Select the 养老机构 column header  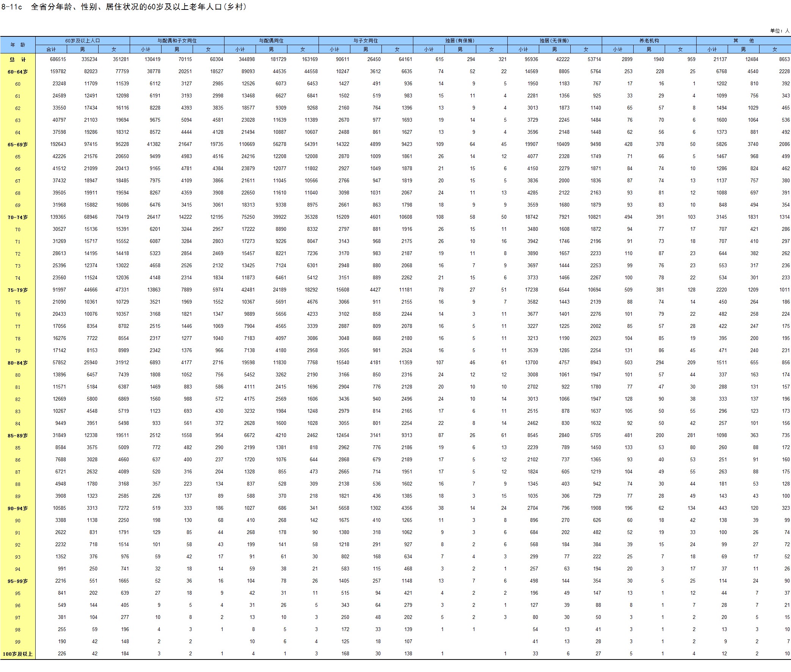click(649, 41)
